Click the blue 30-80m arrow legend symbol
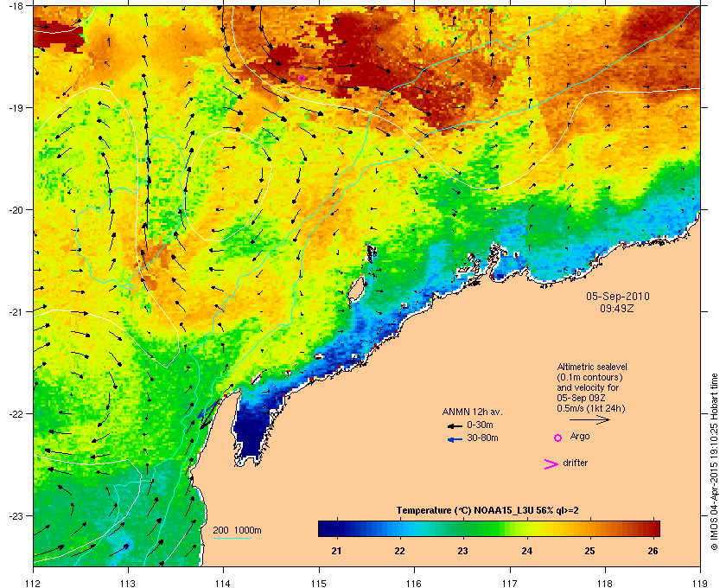The height and width of the screenshot is (588, 726). (x=455, y=439)
